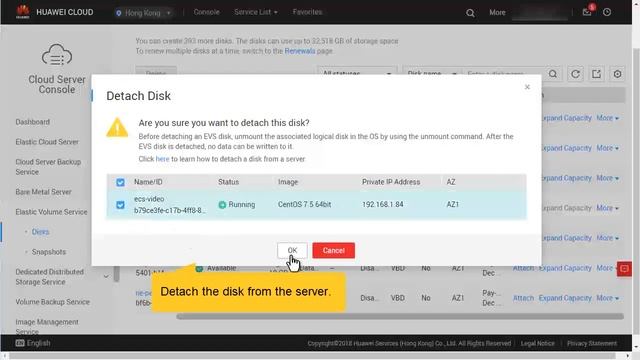Image resolution: width=640 pixels, height=360 pixels.
Task: Open the region selector Hong Kong
Action: pos(144,13)
